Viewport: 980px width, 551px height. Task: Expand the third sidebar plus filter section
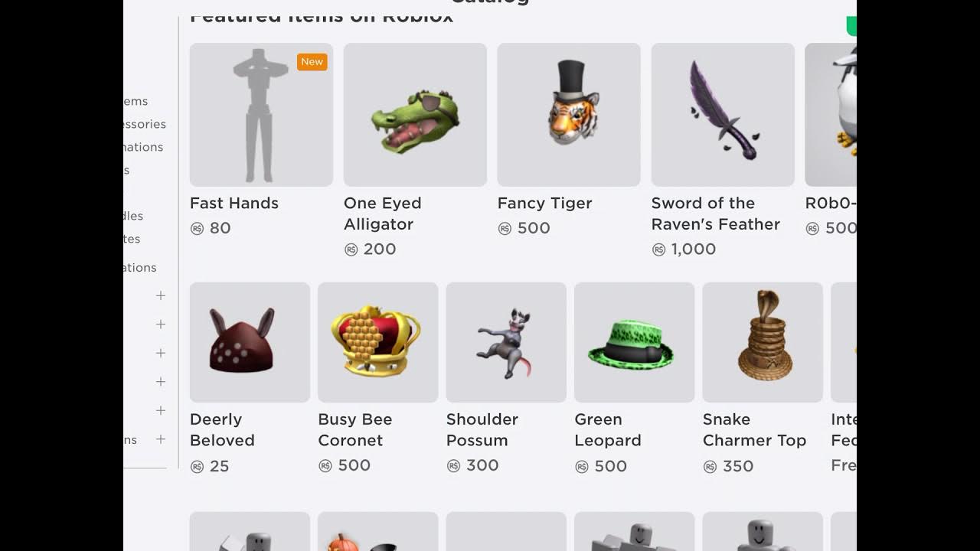click(x=161, y=353)
